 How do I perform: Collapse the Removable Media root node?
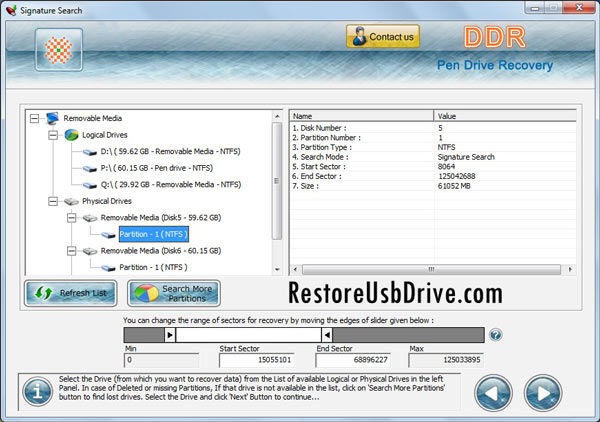click(34, 119)
